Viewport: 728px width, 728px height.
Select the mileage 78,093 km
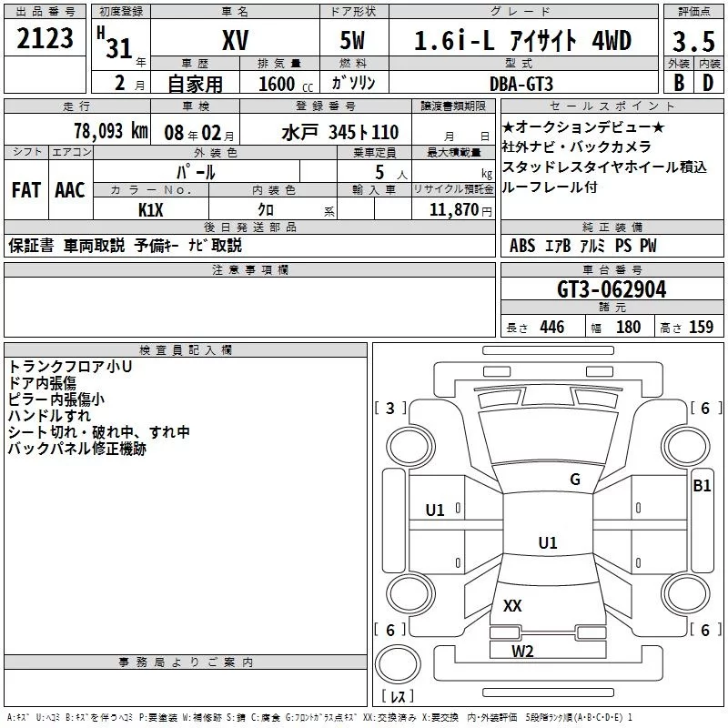coord(111,131)
